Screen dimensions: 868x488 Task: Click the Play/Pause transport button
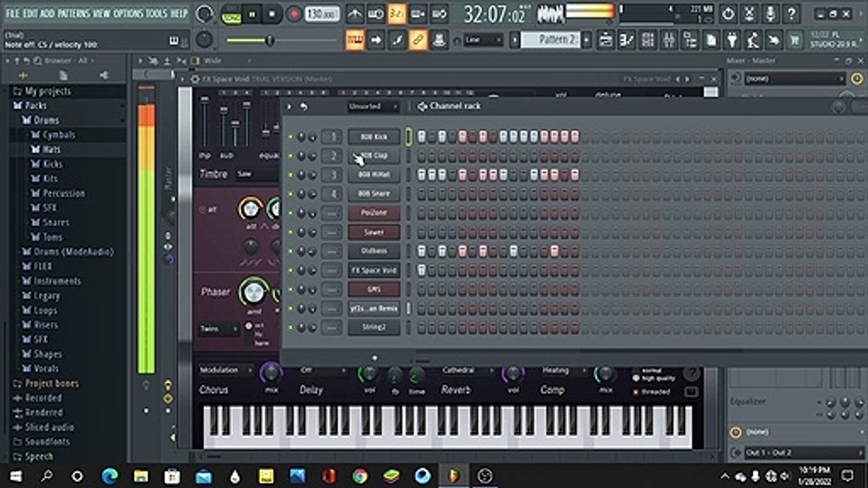point(252,14)
